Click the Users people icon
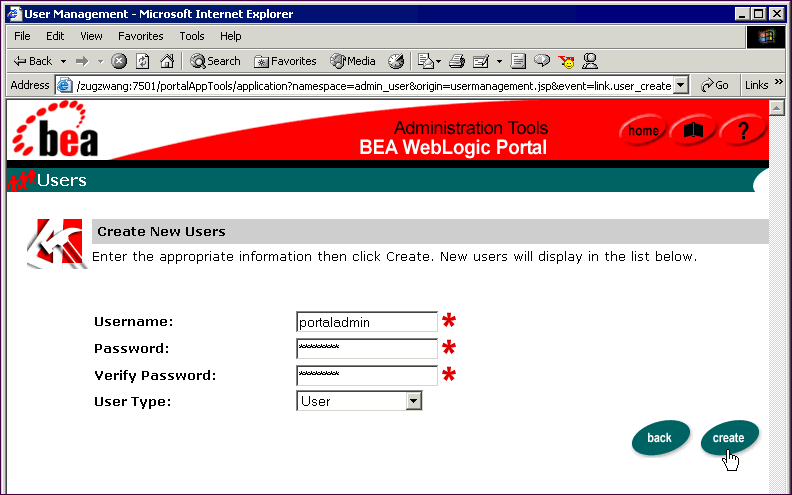The image size is (792, 495). pos(22,180)
